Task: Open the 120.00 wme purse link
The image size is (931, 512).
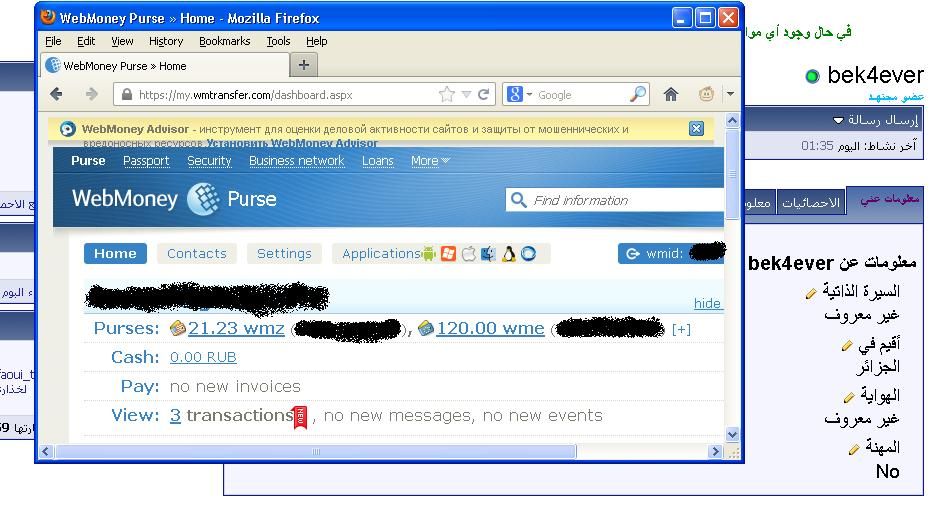Action: pyautogui.click(x=490, y=328)
